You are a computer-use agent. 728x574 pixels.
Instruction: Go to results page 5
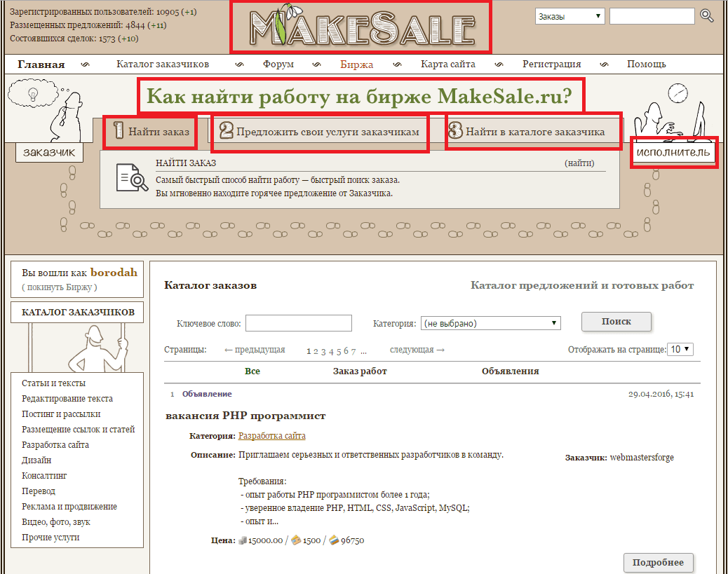[339, 351]
